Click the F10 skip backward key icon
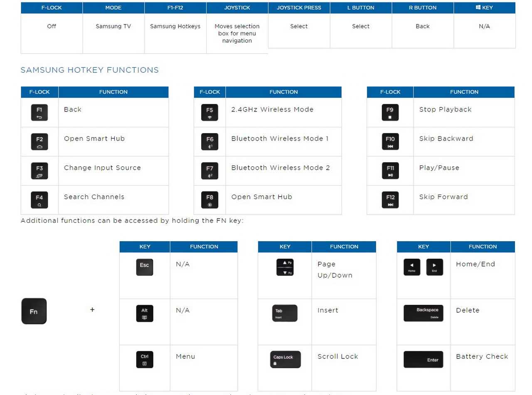 tap(390, 142)
